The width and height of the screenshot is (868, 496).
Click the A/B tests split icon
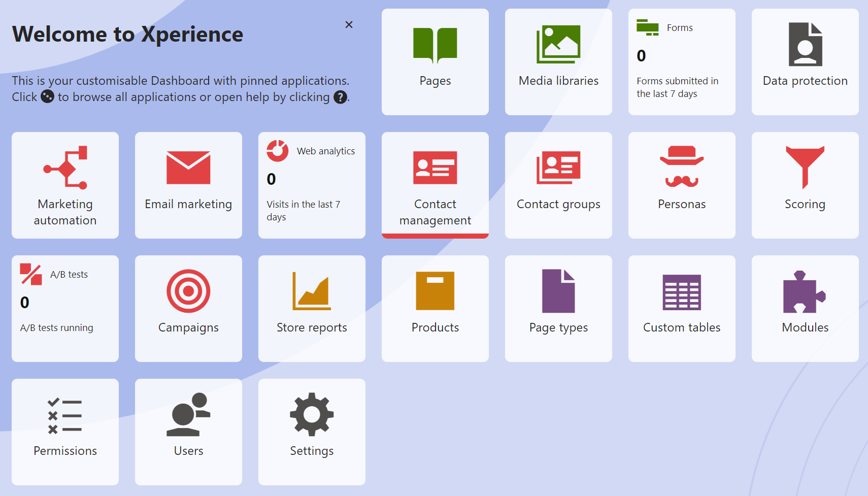[x=31, y=274]
